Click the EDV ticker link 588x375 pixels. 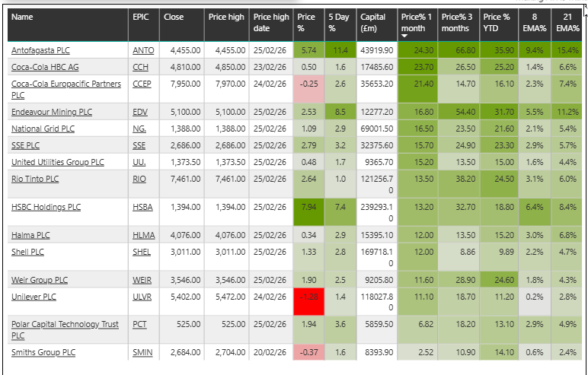pos(140,112)
